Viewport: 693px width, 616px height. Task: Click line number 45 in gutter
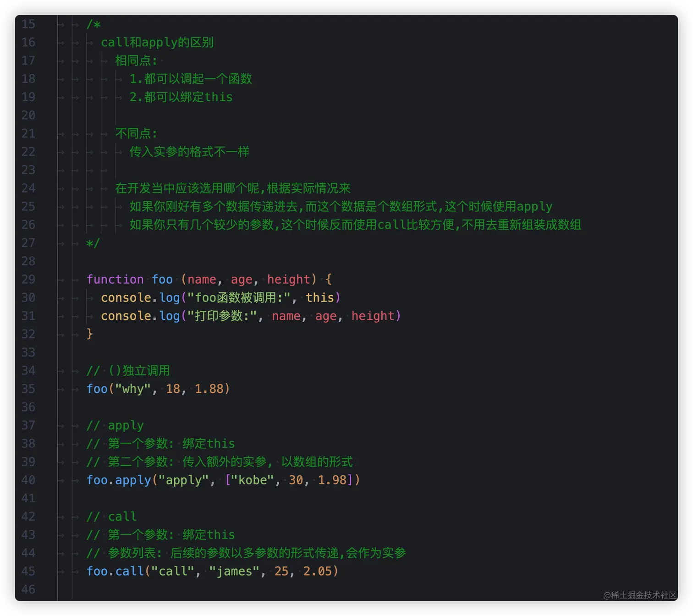coord(28,571)
